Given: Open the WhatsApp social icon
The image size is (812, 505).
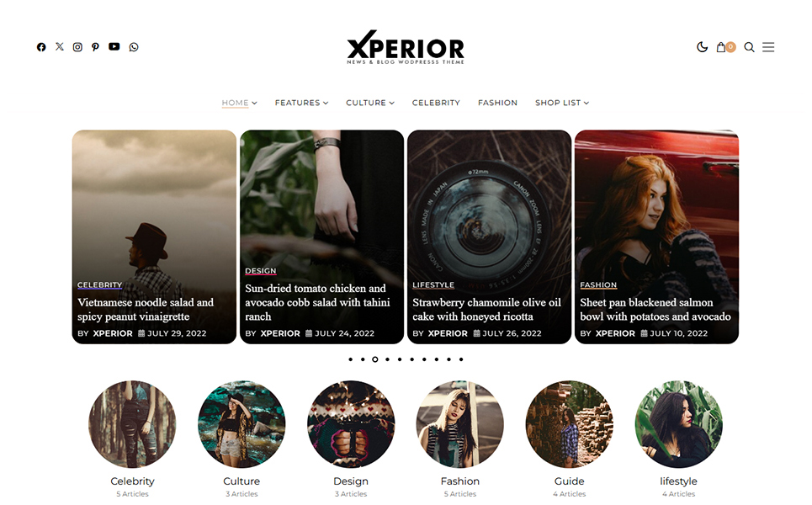Looking at the screenshot, I should click(134, 47).
